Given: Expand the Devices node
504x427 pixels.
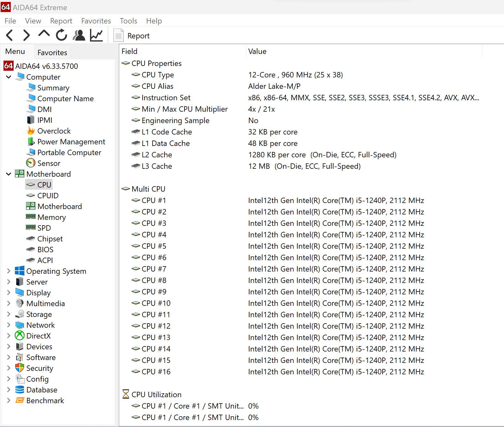Looking at the screenshot, I should pyautogui.click(x=9, y=346).
